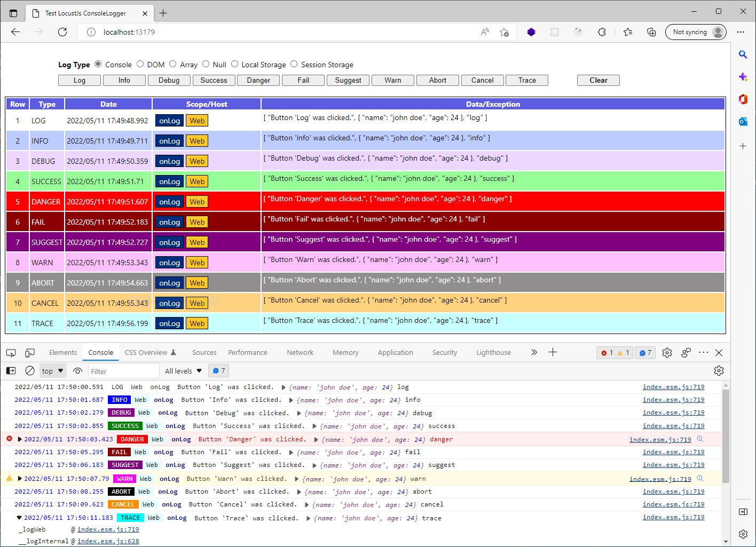This screenshot has width=756, height=547.
Task: Expand the object in the 'Info' console entry
Action: point(291,400)
